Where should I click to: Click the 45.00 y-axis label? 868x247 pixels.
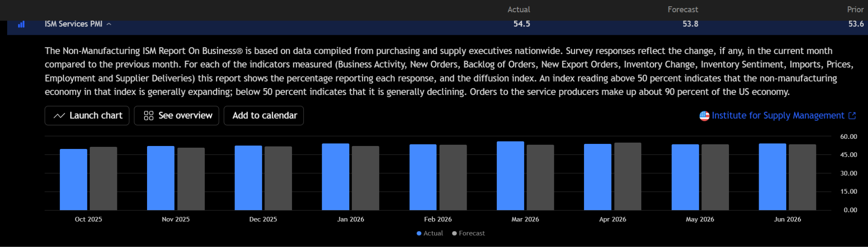[x=849, y=155]
